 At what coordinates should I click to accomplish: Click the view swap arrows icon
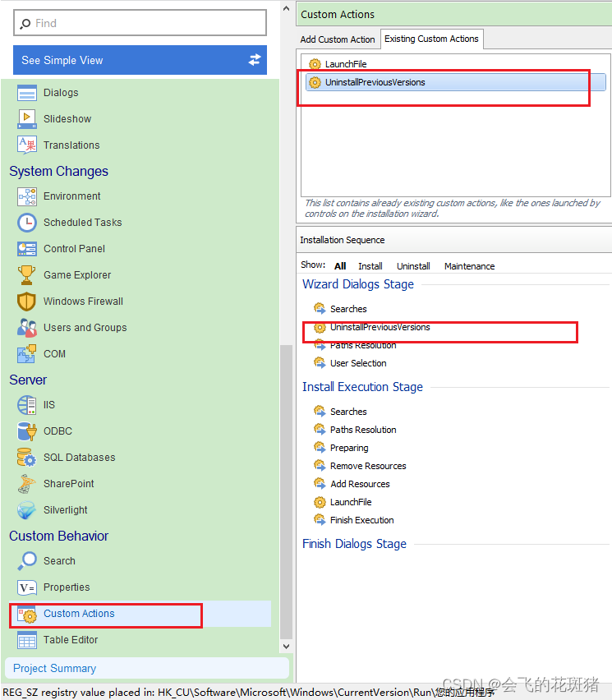[x=255, y=60]
